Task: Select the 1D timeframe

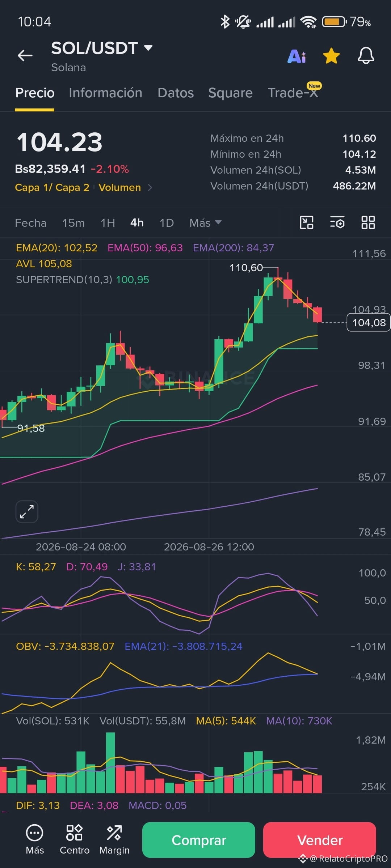Action: point(167,223)
